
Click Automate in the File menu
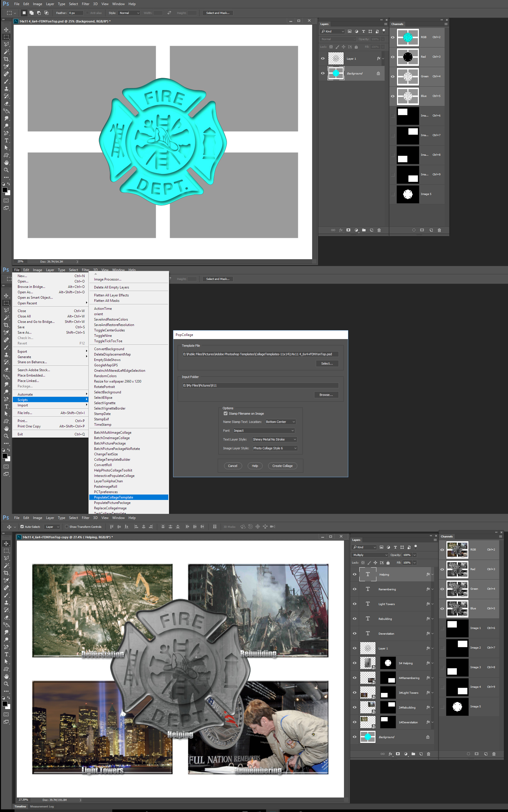point(50,394)
